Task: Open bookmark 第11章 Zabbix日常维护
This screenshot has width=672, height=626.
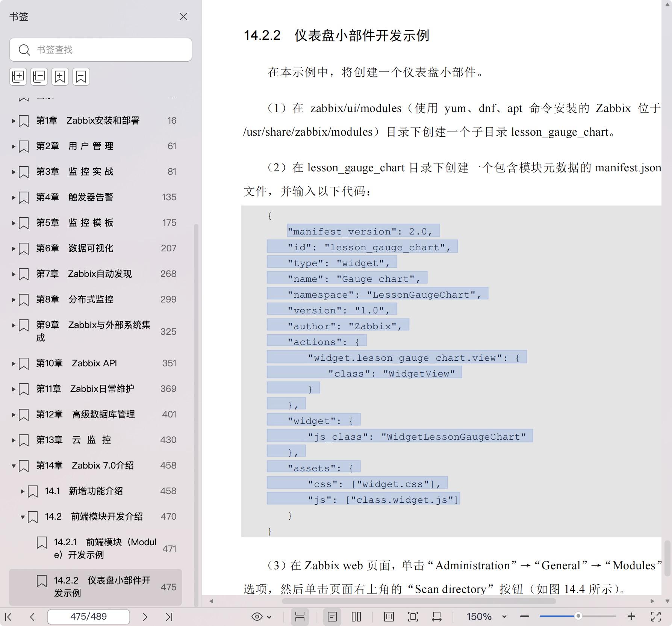Action: coord(85,389)
